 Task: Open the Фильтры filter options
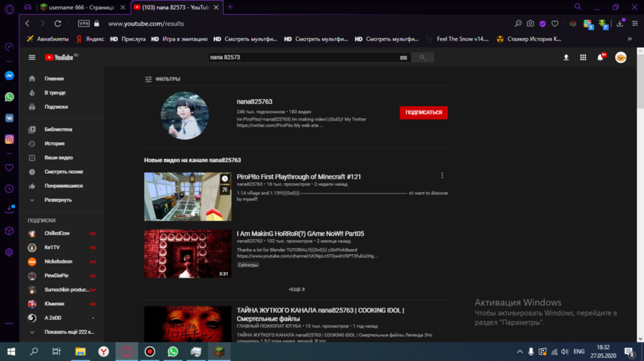(x=163, y=79)
